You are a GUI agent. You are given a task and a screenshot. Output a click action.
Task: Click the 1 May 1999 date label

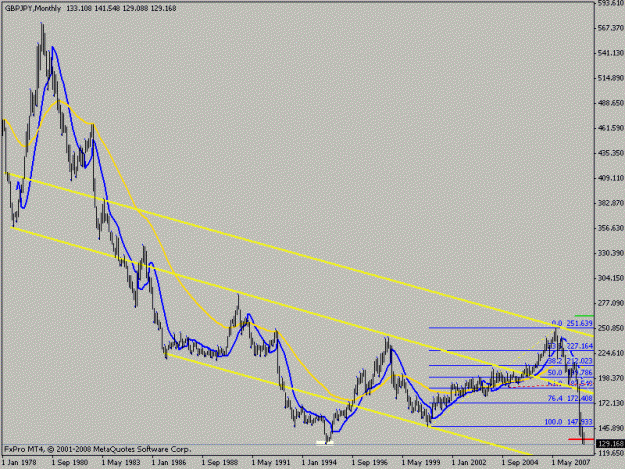click(421, 463)
